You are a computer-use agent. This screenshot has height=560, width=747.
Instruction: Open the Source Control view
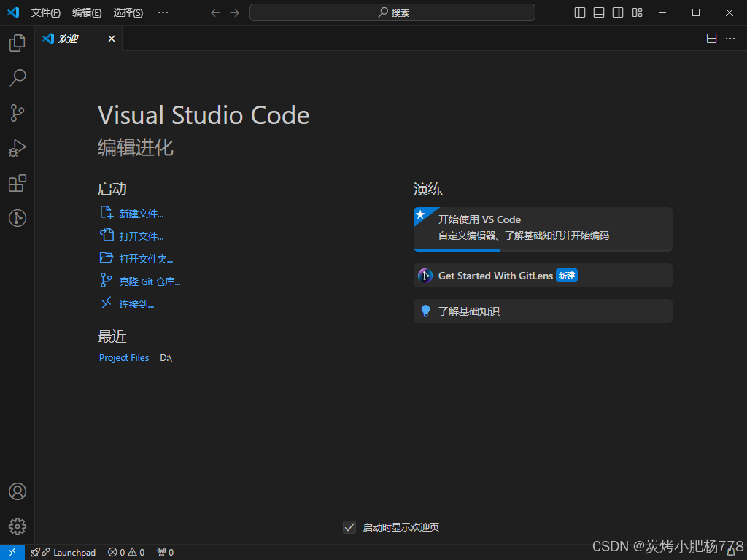[x=18, y=113]
